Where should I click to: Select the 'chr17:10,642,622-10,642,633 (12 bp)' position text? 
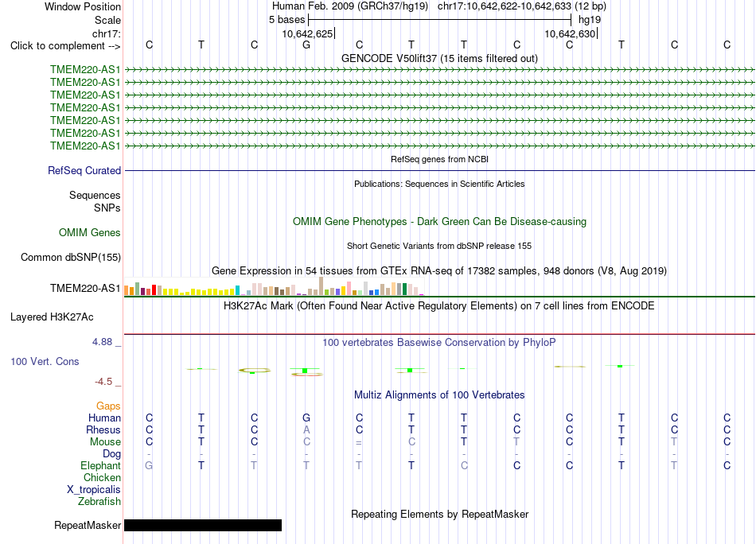[x=522, y=6]
